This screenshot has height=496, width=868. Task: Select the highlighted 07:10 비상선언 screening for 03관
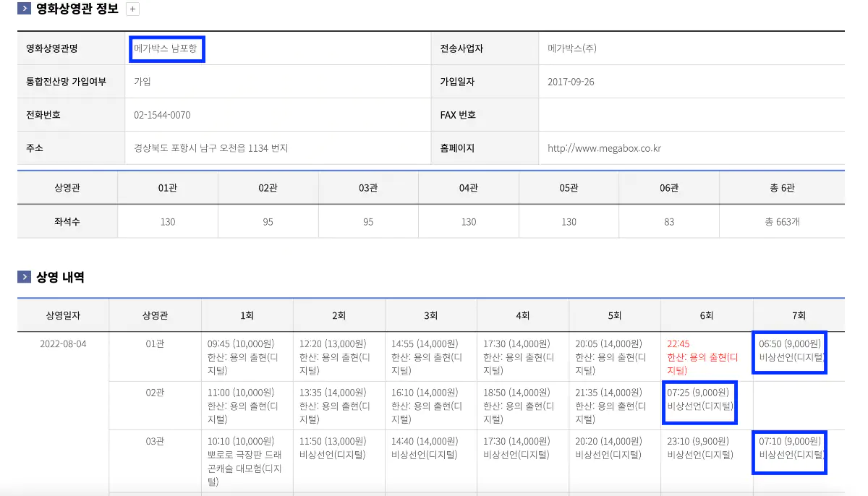click(x=789, y=451)
